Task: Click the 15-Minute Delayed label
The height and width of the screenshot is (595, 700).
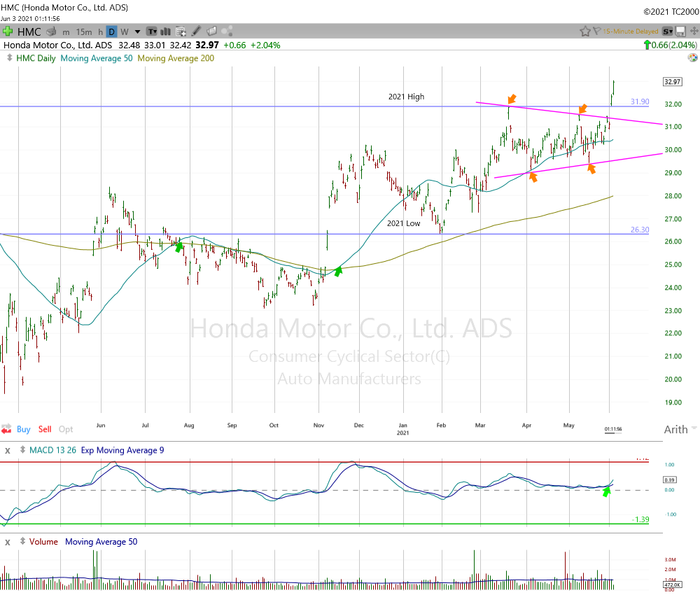Action: (x=631, y=31)
